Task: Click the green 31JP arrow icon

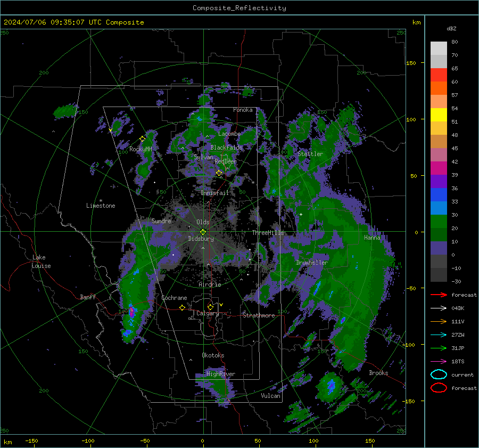Action: 439,348
